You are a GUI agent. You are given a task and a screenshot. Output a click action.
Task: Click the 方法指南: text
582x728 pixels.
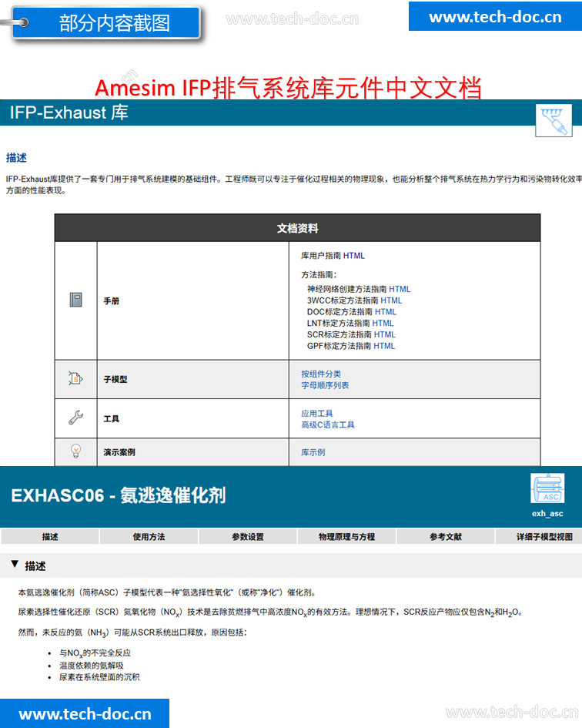319,275
